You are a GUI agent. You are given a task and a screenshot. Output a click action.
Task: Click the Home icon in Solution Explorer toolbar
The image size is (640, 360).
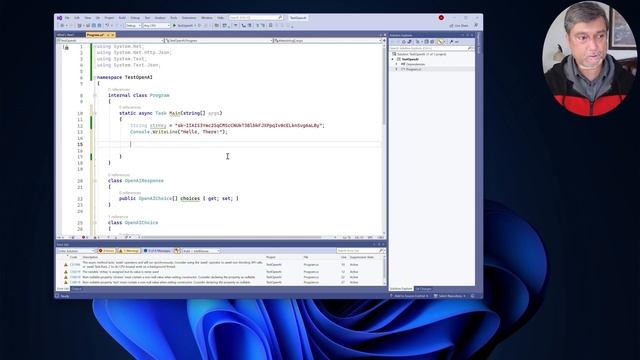tap(404, 42)
